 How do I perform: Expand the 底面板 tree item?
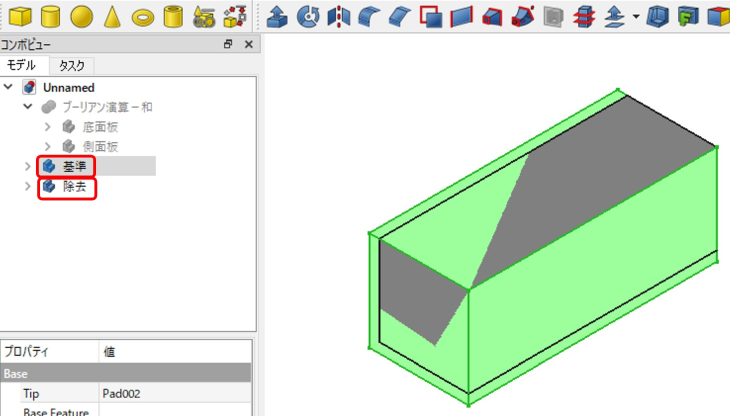[x=47, y=127]
